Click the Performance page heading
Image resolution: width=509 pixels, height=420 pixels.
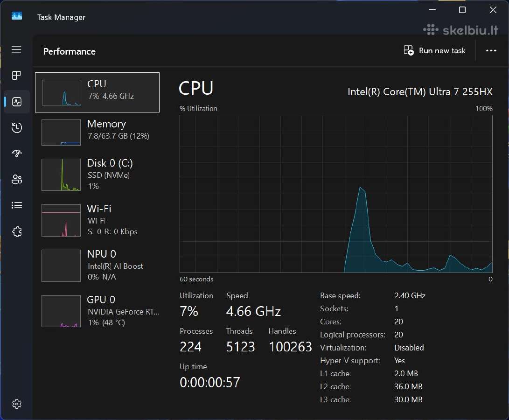[x=70, y=51]
